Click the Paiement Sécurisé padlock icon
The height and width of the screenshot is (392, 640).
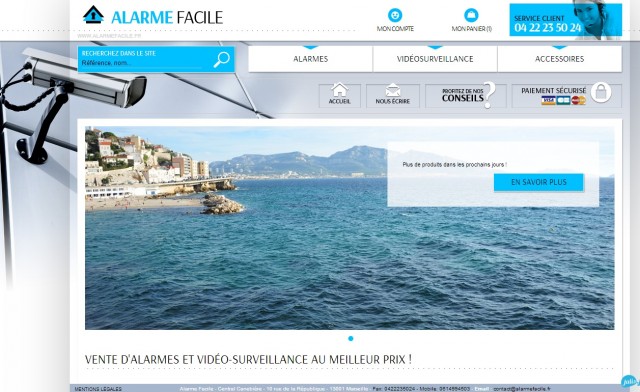pyautogui.click(x=601, y=92)
